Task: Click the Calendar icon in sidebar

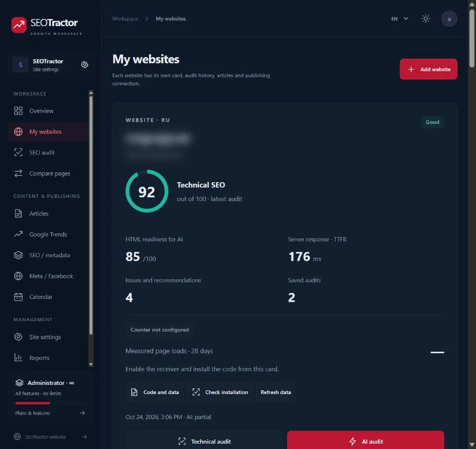Action: coord(18,297)
